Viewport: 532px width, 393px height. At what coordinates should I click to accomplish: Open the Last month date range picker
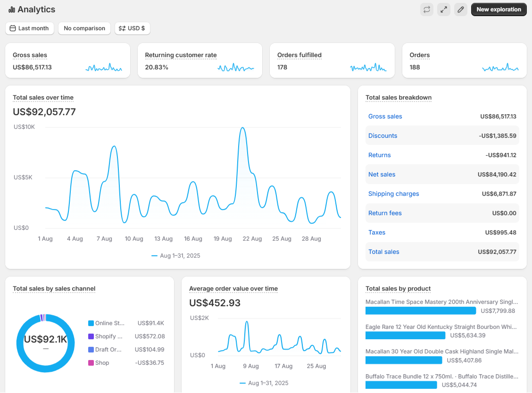coord(30,28)
